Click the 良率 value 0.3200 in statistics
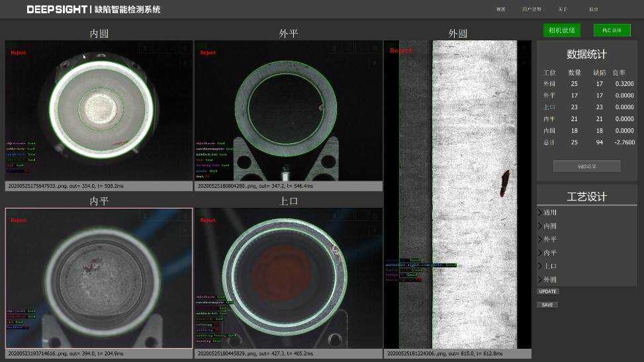 pos(624,83)
